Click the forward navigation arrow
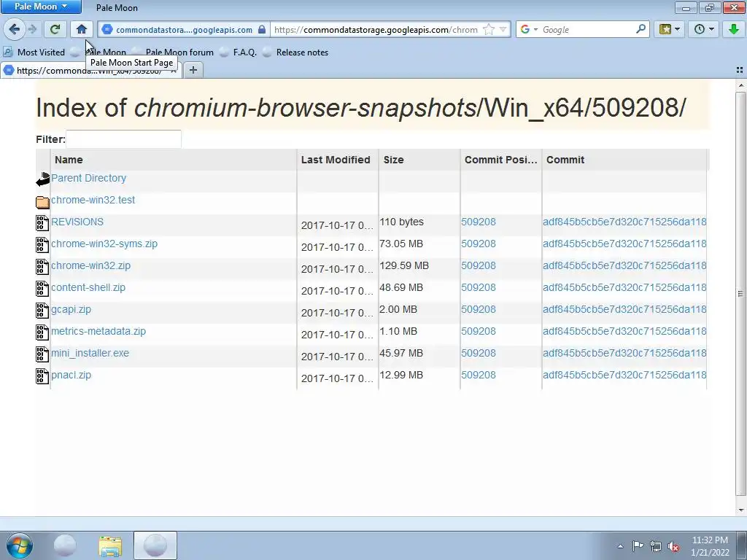 (32, 29)
